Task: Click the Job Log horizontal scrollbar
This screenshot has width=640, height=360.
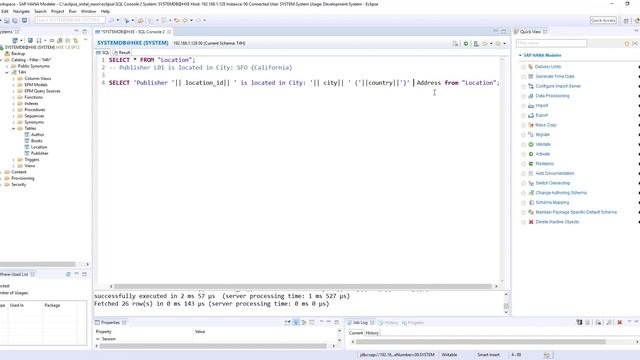Action: [x=480, y=342]
